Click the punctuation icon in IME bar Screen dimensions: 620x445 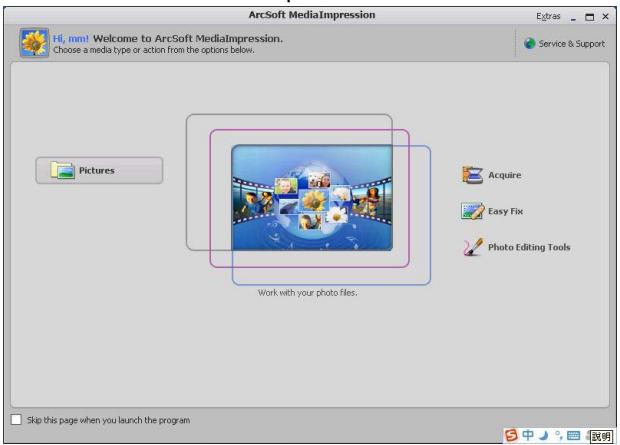pos(558,436)
